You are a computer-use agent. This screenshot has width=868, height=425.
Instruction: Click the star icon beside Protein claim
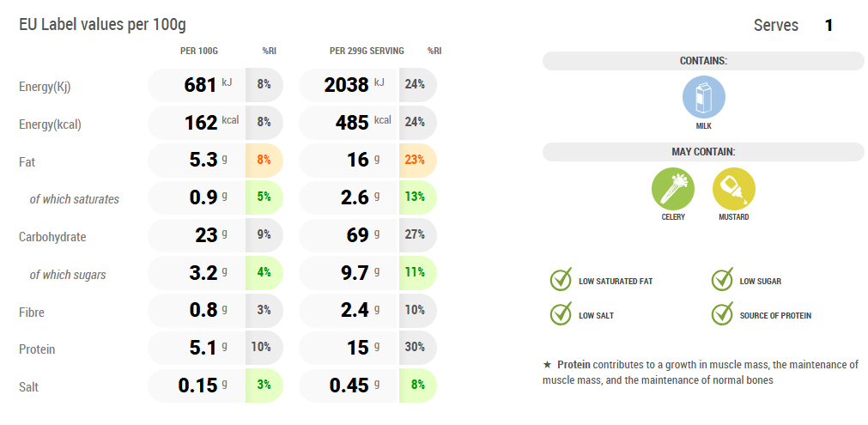(x=548, y=364)
